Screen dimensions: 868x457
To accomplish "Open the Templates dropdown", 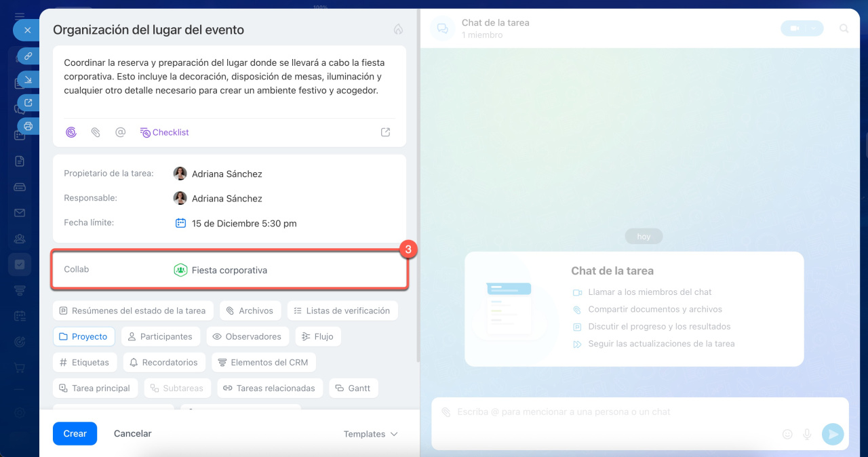I will 370,434.
